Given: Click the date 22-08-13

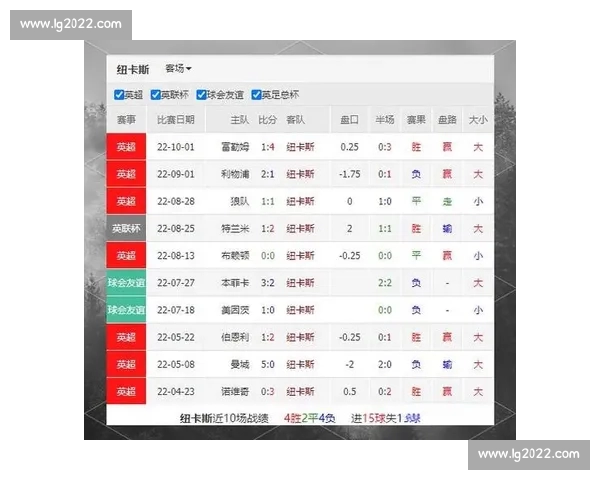Looking at the screenshot, I should pos(176,256).
